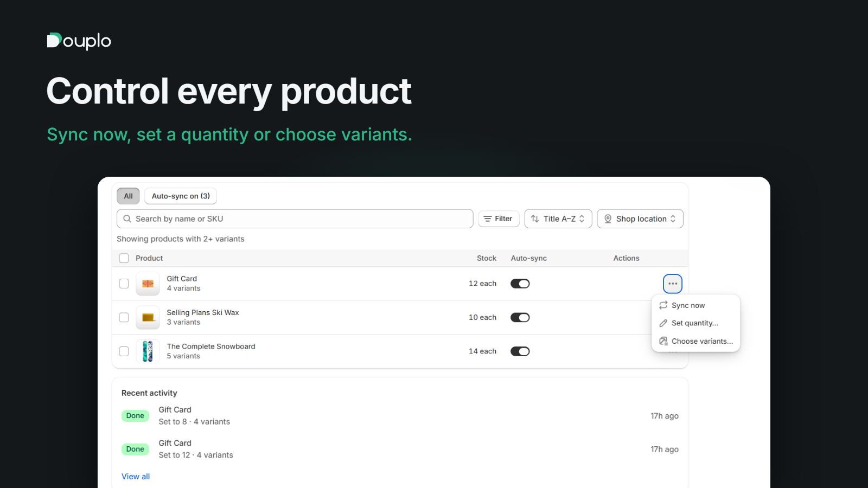Open the Title A–Z sort dropdown
Viewport: 868px width, 488px height.
tap(558, 219)
